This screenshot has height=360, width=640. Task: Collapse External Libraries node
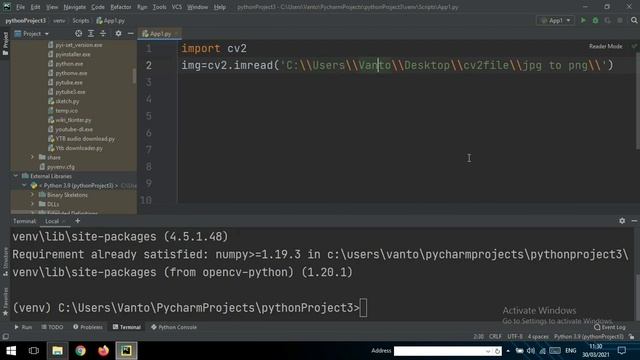(16, 176)
